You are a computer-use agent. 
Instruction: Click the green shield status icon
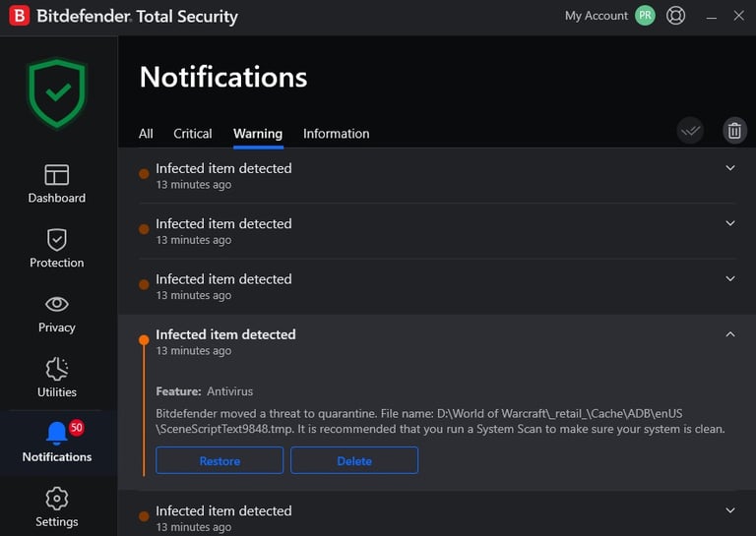pyautogui.click(x=57, y=93)
